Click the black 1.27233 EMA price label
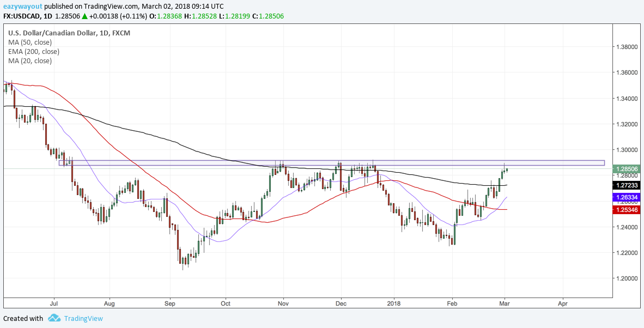This screenshot has width=644, height=328. point(626,186)
